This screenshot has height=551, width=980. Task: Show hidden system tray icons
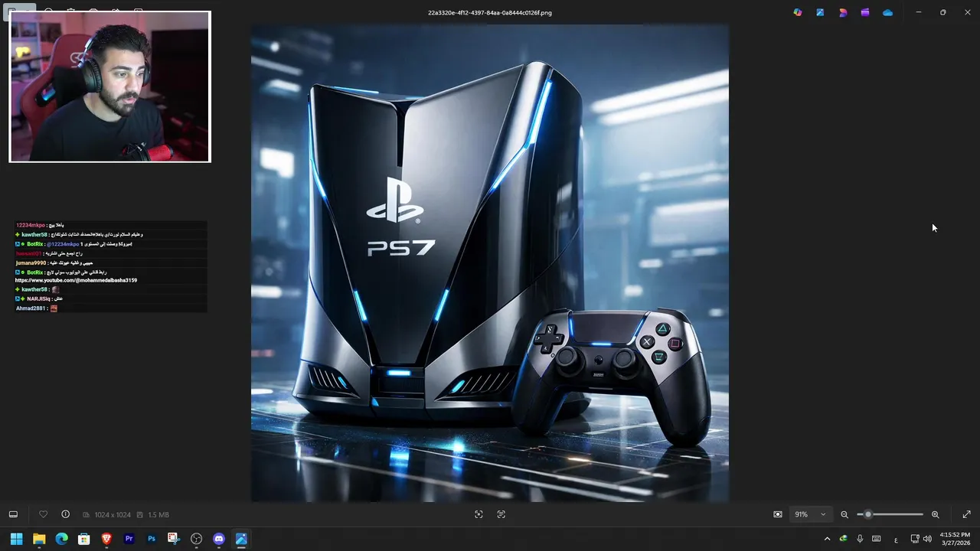(x=827, y=539)
